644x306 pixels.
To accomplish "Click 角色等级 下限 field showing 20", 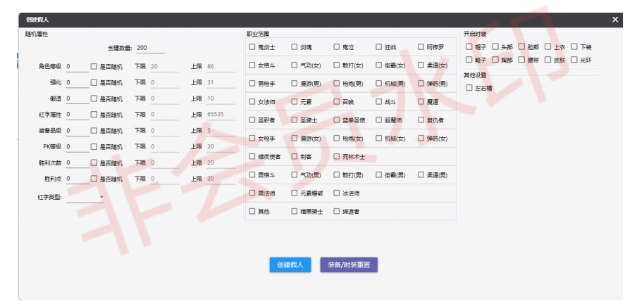I will [x=165, y=66].
